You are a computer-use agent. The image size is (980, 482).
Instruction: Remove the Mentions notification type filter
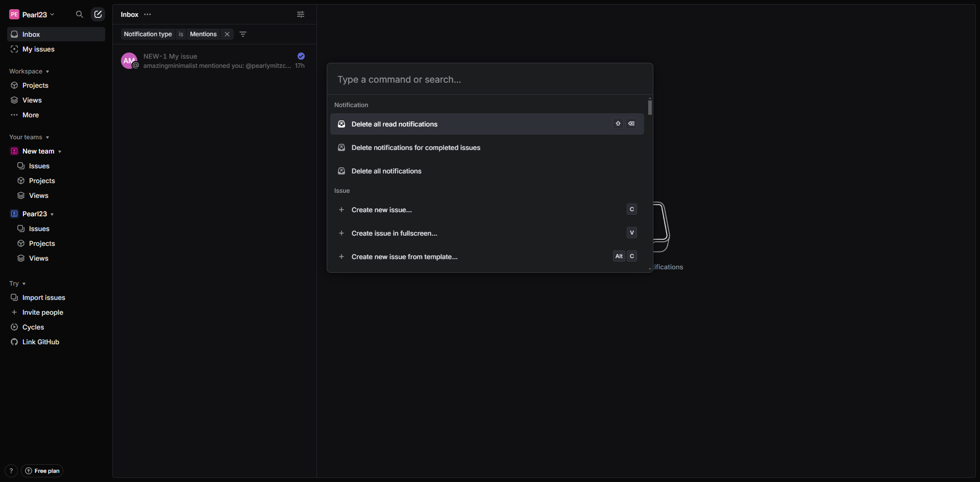tap(227, 34)
